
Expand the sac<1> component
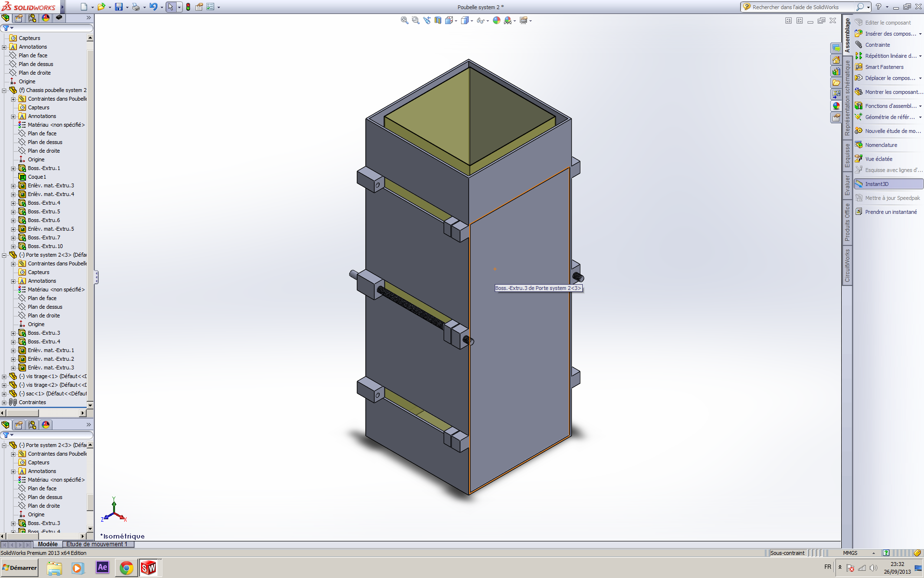click(x=4, y=394)
